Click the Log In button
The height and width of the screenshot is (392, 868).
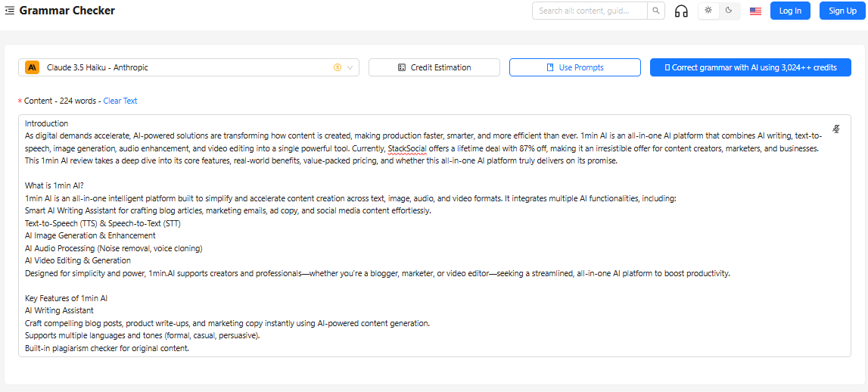(x=790, y=11)
